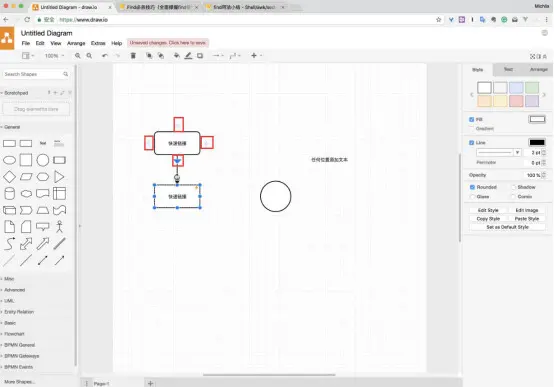Open the black Line color swatch

coord(537,143)
